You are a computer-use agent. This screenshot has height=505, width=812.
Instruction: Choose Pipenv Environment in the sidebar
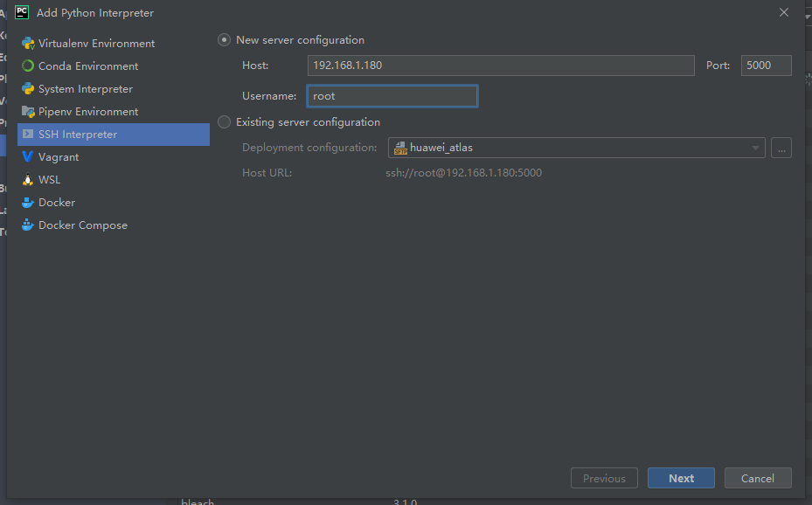click(114, 112)
